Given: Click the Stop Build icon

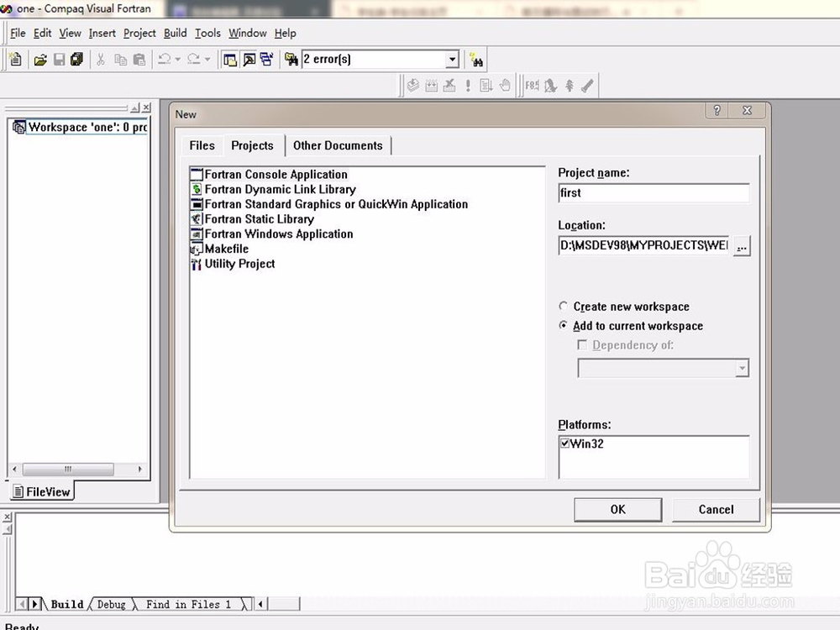Looking at the screenshot, I should point(449,85).
